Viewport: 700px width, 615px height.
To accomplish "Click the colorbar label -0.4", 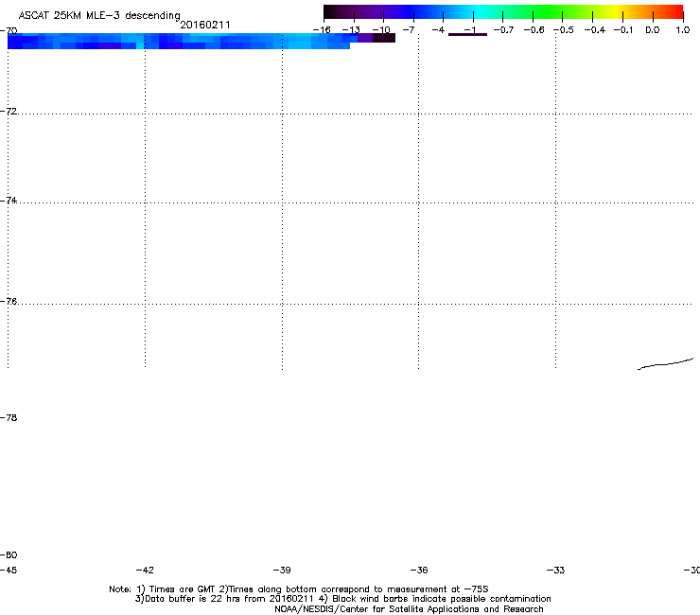I will [594, 30].
